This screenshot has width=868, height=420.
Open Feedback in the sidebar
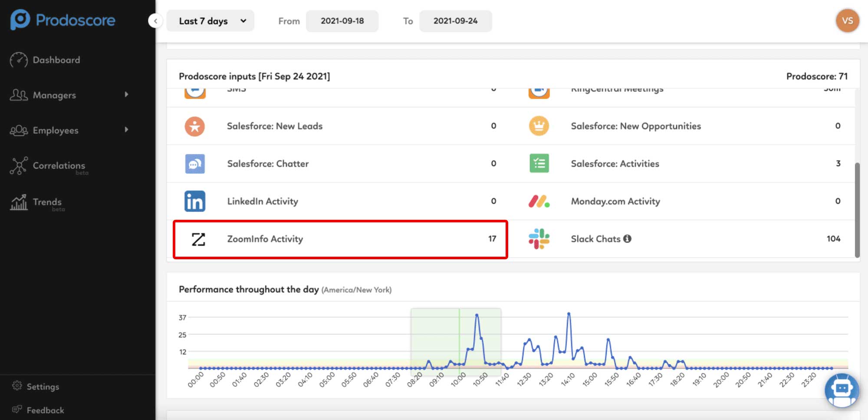pos(45,410)
